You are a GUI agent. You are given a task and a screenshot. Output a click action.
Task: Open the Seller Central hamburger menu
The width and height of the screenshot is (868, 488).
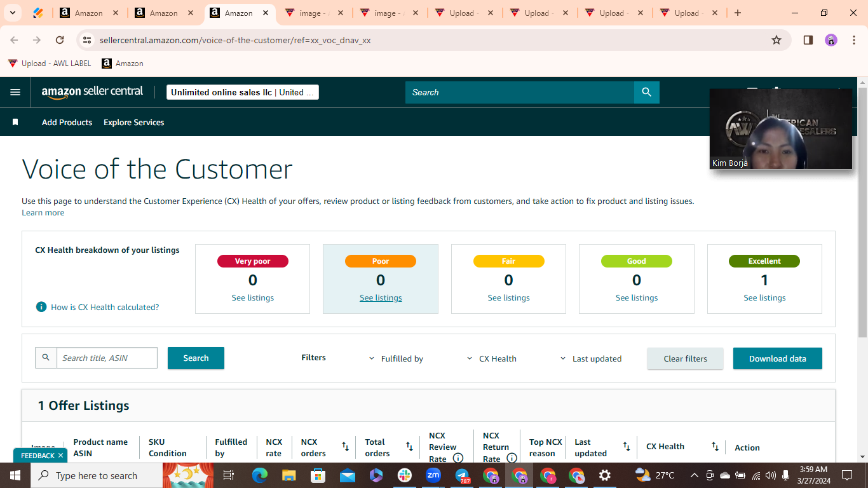coord(15,92)
